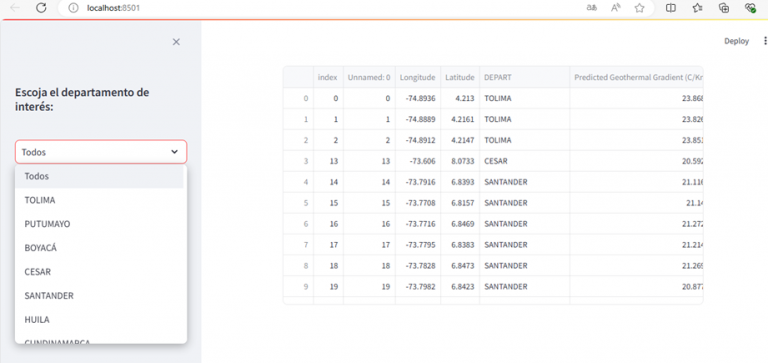Collapse the Todos department selectbox

point(101,152)
